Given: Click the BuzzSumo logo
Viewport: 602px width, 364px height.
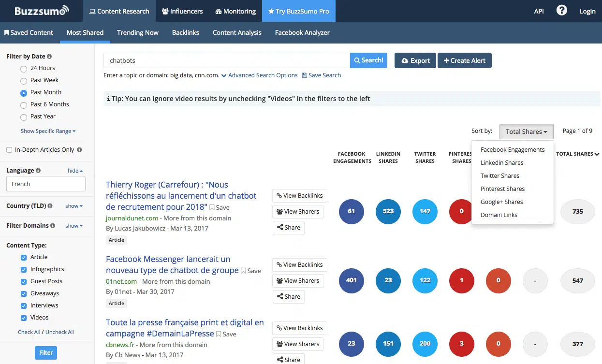Looking at the screenshot, I should [42, 11].
